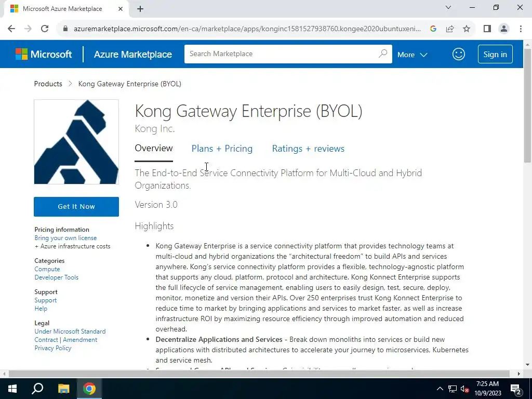Click the smiley feedback icon
532x399 pixels.
[458, 54]
